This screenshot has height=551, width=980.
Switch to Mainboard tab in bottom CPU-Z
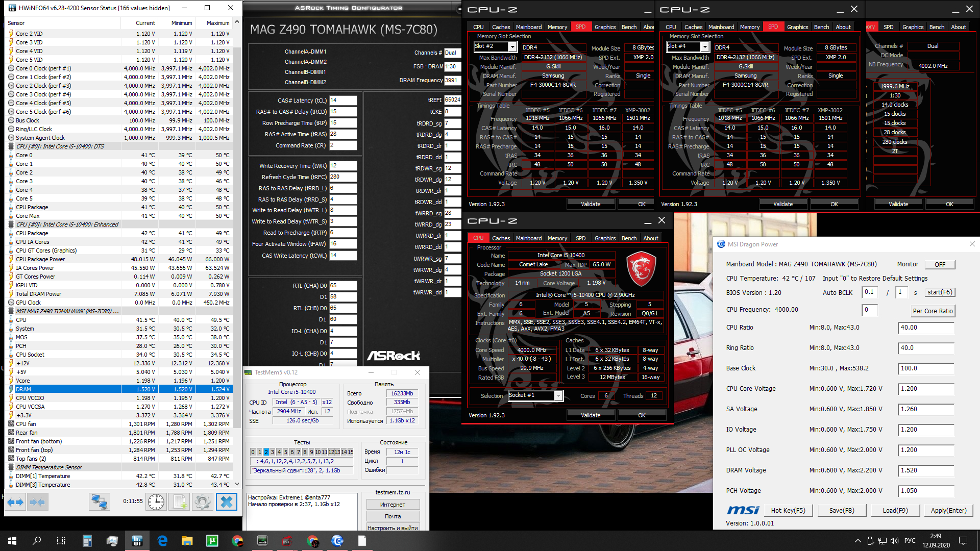[x=528, y=238]
